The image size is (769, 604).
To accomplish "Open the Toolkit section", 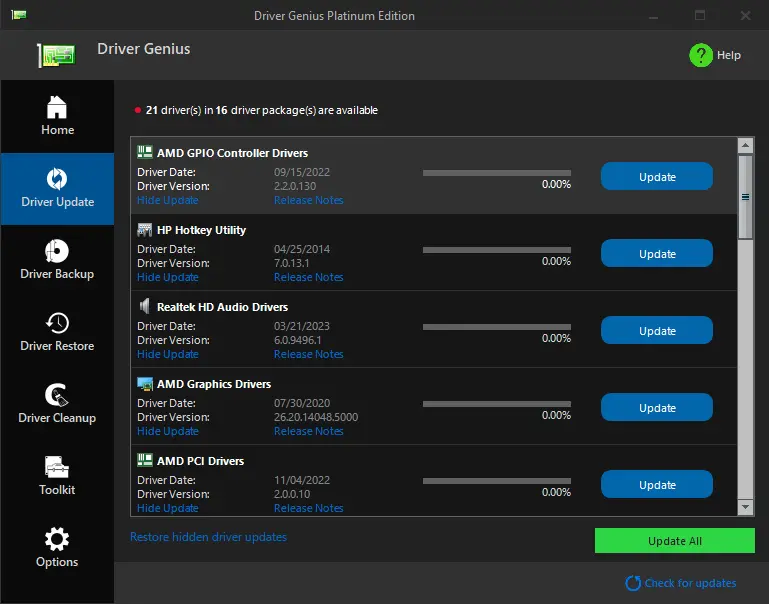I will point(57,477).
